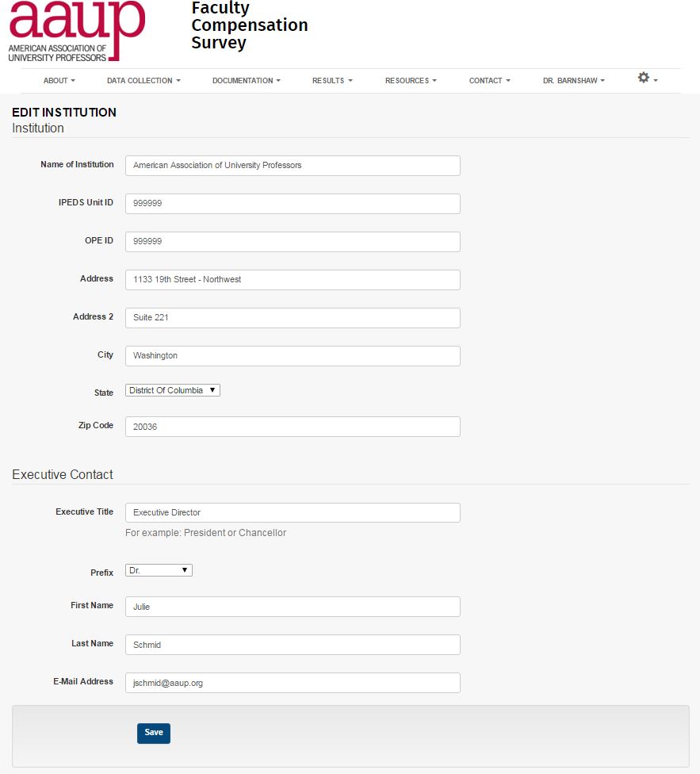Click the 'First Name' label
700x774 pixels.
(x=92, y=605)
